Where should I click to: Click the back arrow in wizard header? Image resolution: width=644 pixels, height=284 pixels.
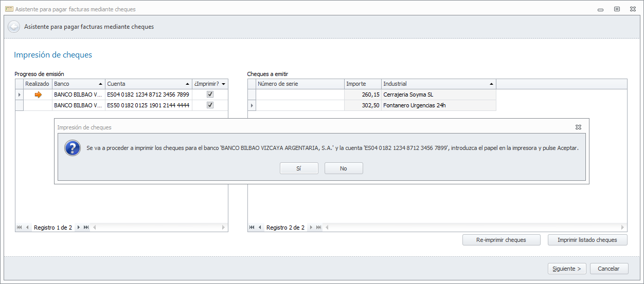[14, 27]
